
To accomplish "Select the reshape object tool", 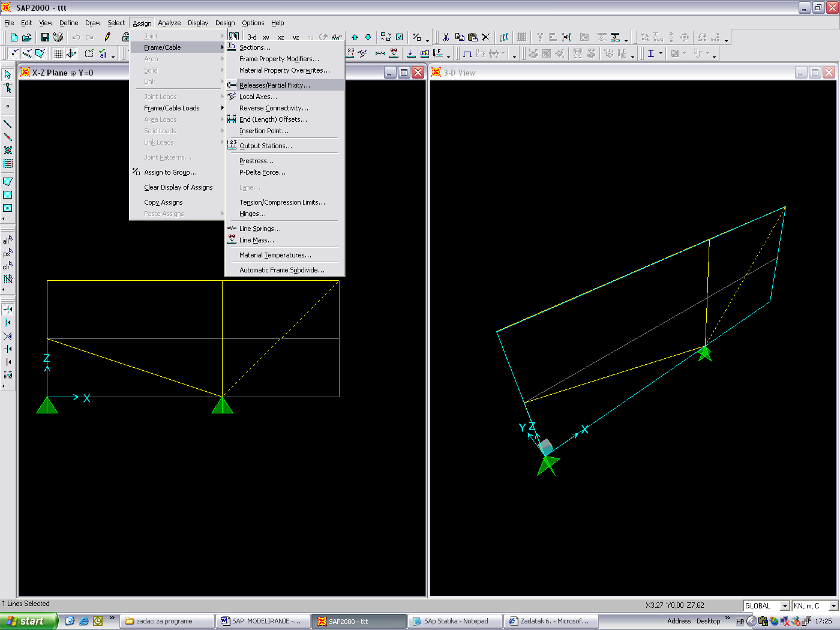I will point(8,88).
